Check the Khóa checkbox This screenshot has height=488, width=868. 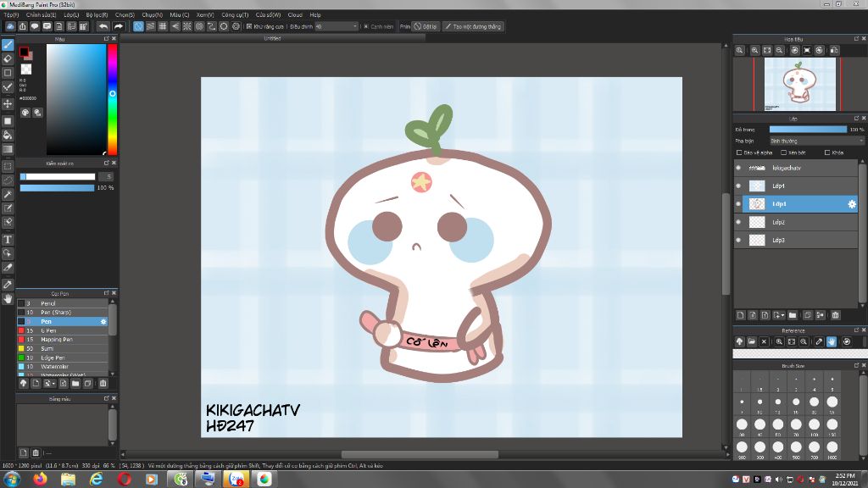[827, 152]
